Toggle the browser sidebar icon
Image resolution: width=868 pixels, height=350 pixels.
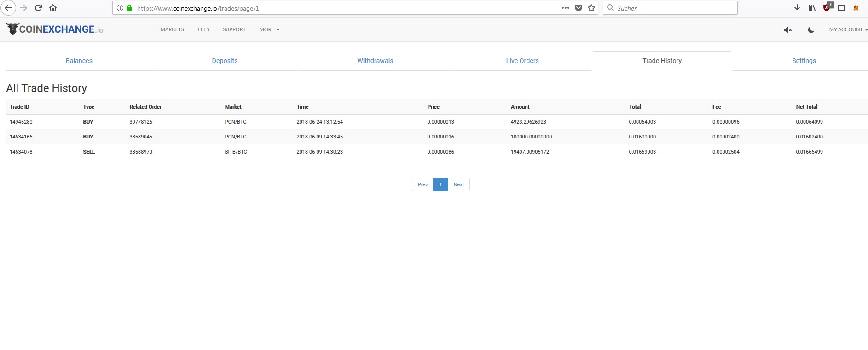tap(841, 8)
